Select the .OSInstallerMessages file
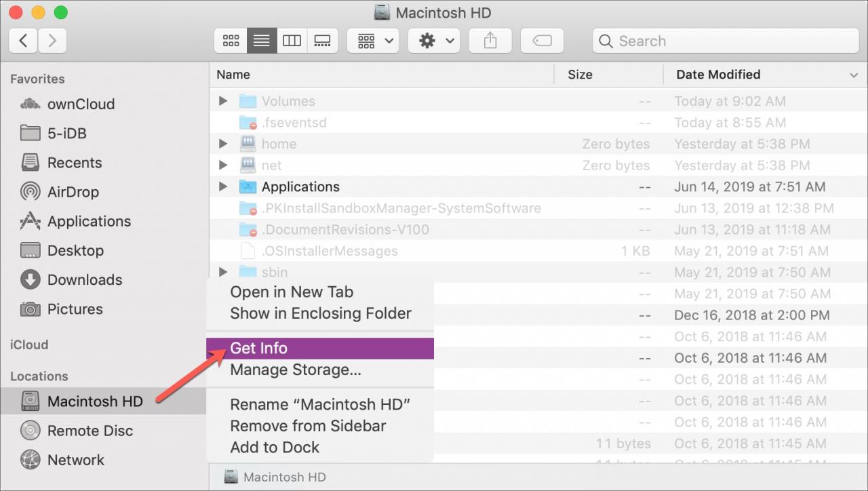 [x=538, y=251]
